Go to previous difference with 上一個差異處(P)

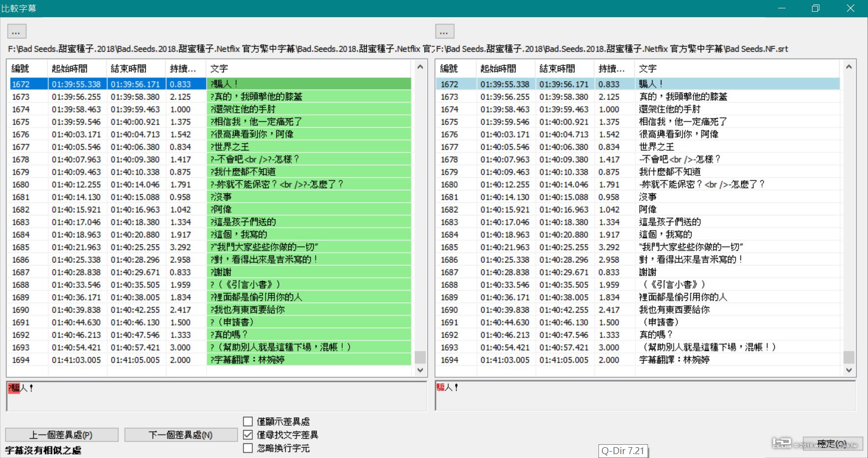click(x=61, y=435)
